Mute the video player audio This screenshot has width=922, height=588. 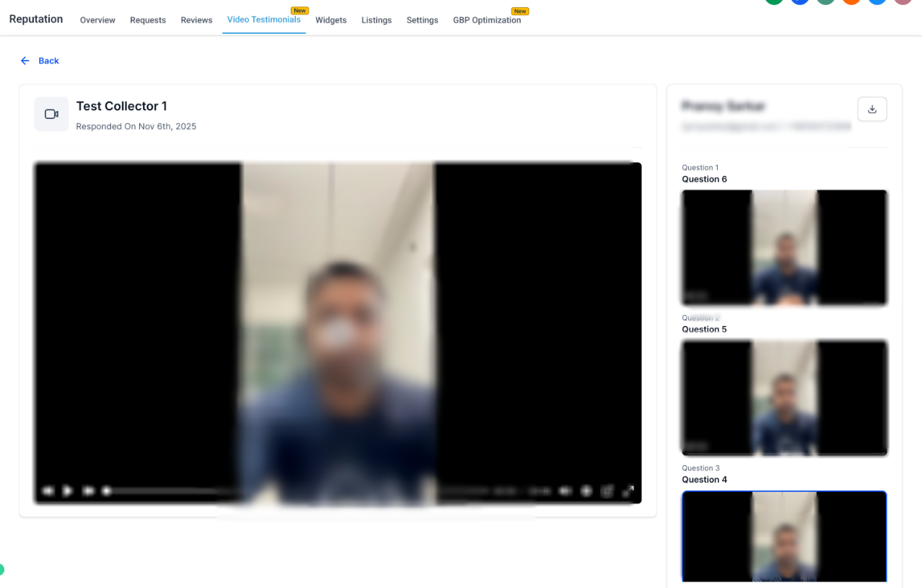click(566, 491)
